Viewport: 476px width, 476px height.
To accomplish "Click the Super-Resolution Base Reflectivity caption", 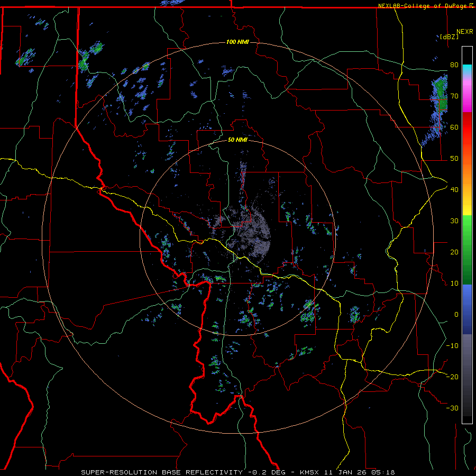I will click(x=162, y=472).
